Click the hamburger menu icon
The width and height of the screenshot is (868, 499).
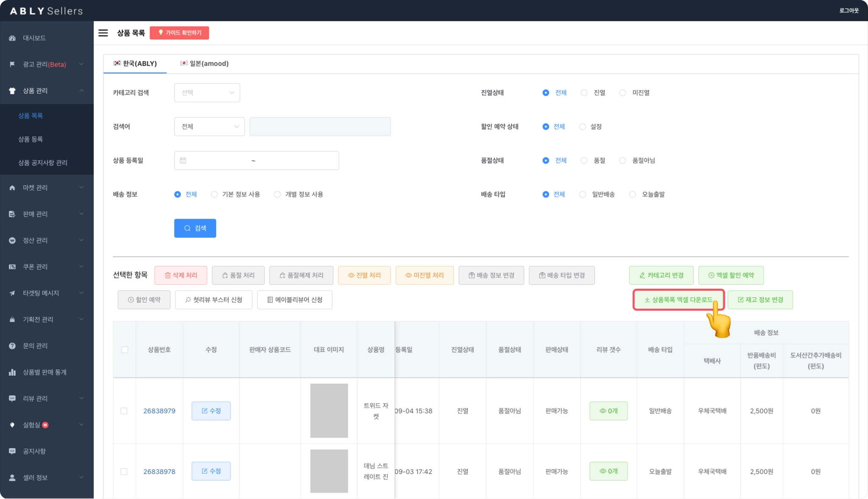pyautogui.click(x=103, y=33)
